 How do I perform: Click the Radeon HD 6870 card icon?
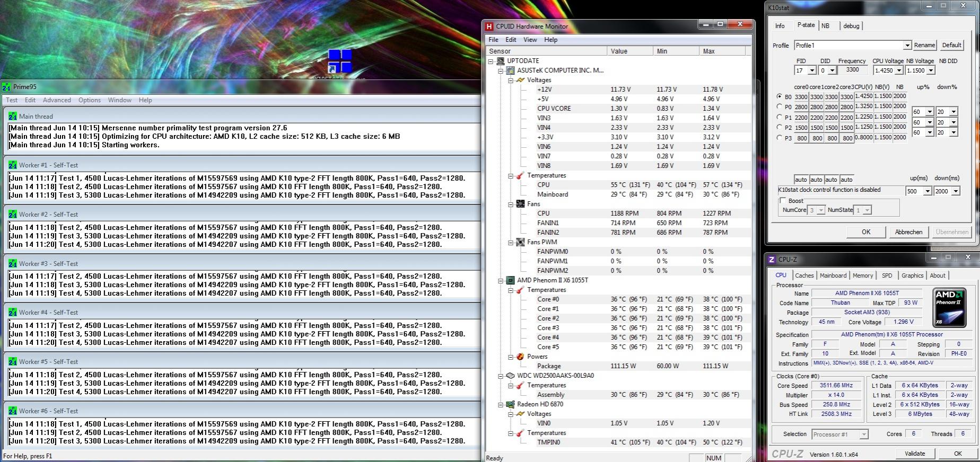pyautogui.click(x=510, y=404)
